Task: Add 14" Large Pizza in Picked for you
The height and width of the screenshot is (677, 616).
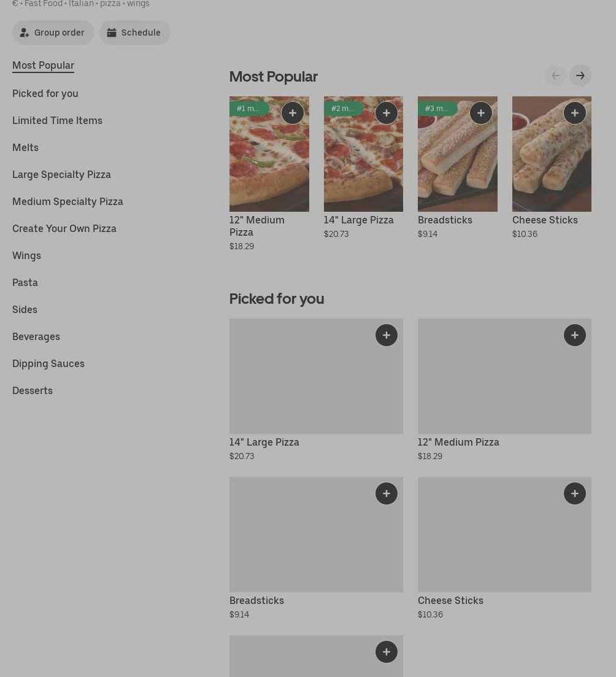Action: [x=386, y=335]
